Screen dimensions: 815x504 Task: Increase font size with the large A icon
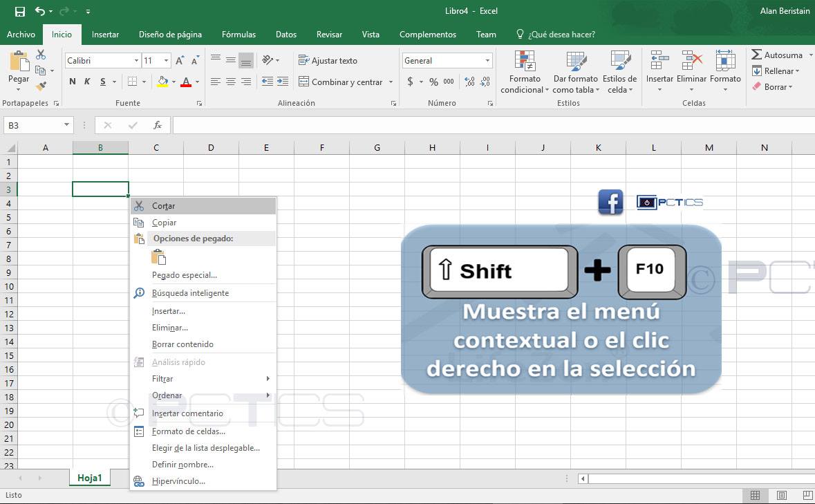click(x=180, y=61)
